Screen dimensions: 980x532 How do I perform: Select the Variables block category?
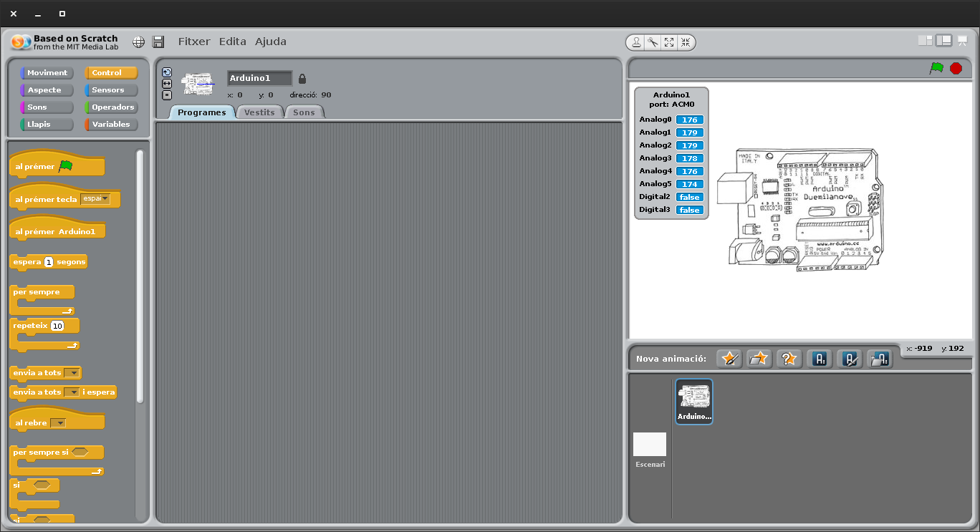coord(111,125)
